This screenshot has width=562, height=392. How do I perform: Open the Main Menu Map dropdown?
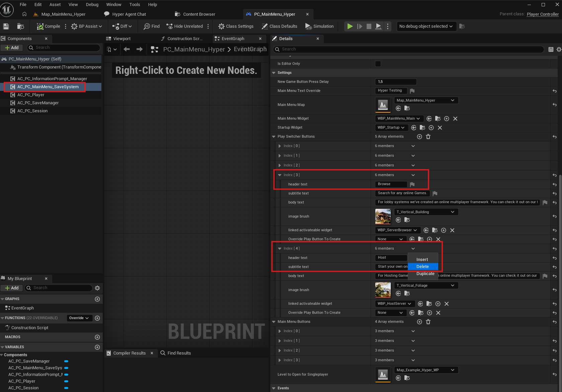click(426, 100)
